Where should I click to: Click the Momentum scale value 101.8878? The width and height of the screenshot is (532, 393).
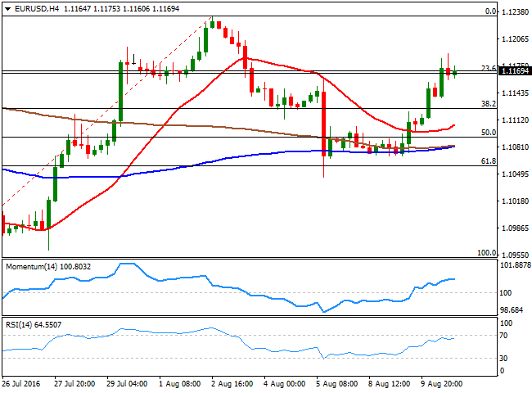click(x=516, y=265)
